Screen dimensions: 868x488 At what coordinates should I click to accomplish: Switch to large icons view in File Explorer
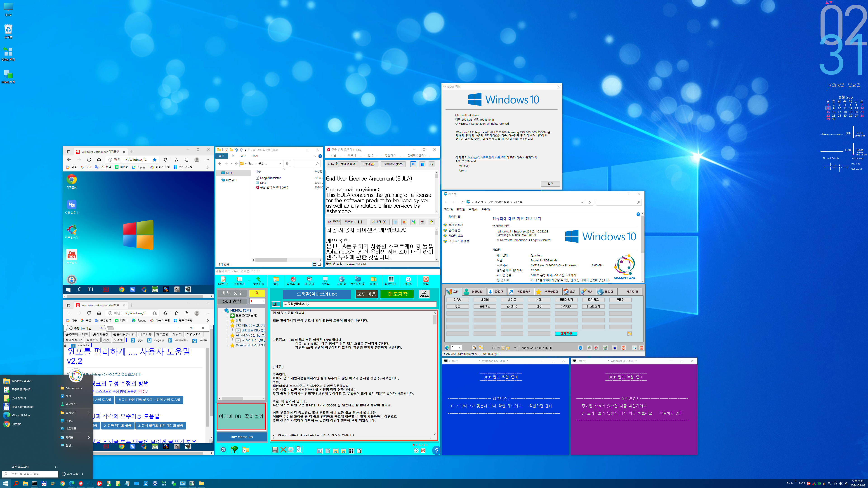coord(319,264)
